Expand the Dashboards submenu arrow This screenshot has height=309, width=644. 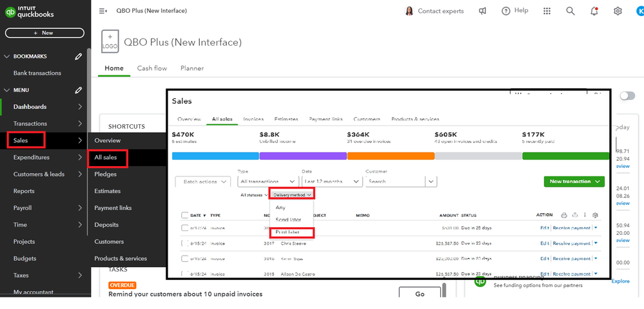point(80,107)
